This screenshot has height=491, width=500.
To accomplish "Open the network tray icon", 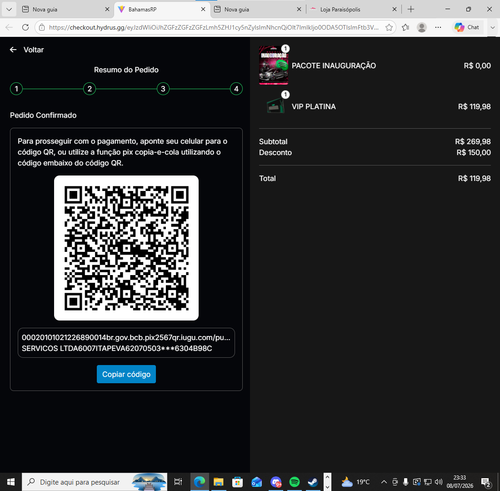I will pyautogui.click(x=428, y=482).
